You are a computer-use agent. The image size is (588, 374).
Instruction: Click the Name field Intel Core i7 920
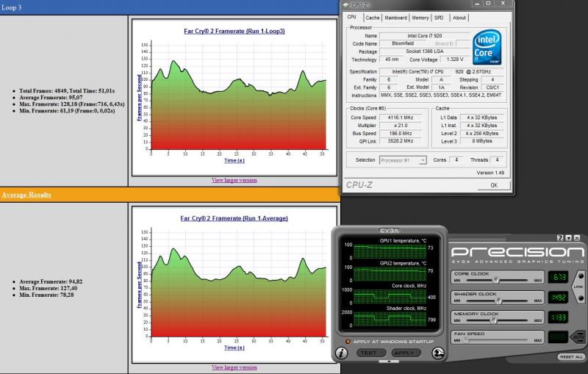[425, 36]
